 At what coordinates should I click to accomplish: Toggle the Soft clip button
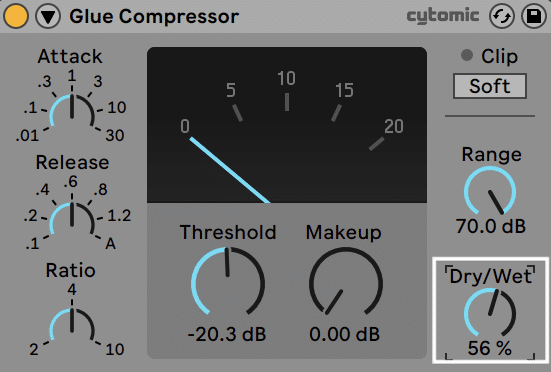490,86
